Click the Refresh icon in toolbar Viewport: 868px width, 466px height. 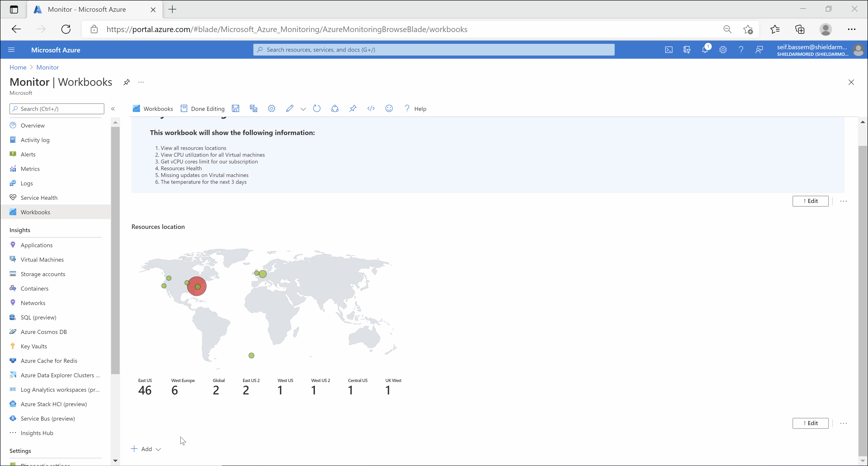point(316,108)
